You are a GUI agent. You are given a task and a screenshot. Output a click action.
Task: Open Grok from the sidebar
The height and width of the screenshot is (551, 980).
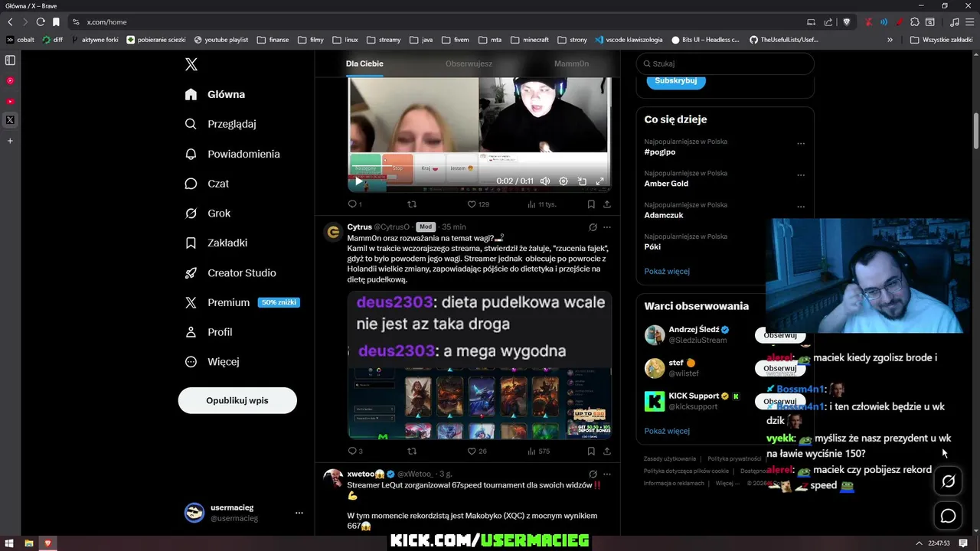tap(207, 214)
